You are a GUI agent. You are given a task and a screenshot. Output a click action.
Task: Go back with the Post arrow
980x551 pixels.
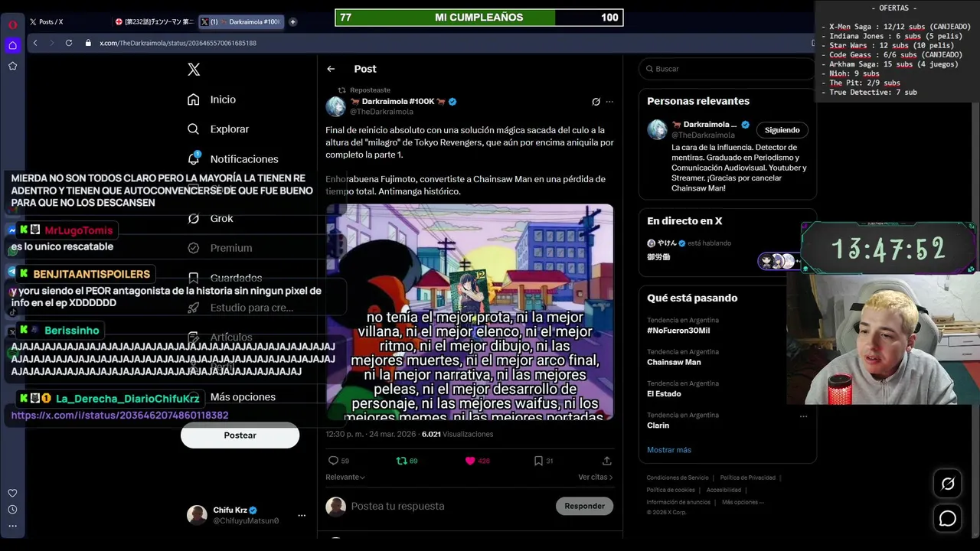coord(331,69)
